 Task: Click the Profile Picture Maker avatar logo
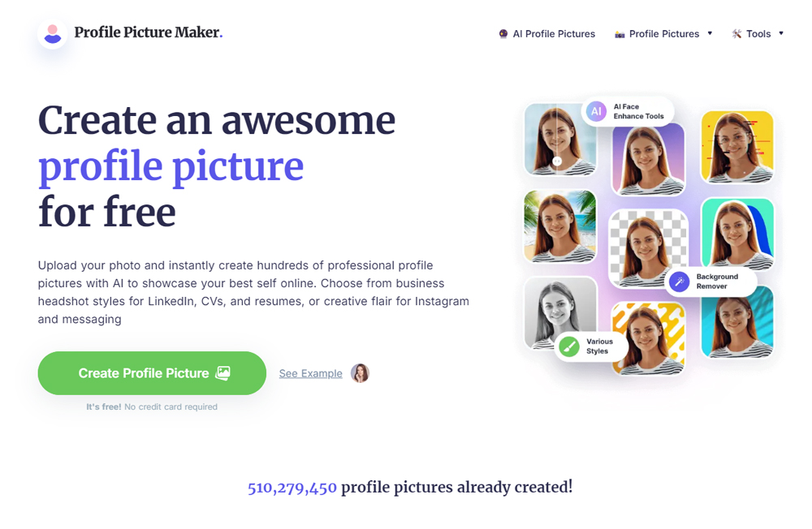point(52,33)
